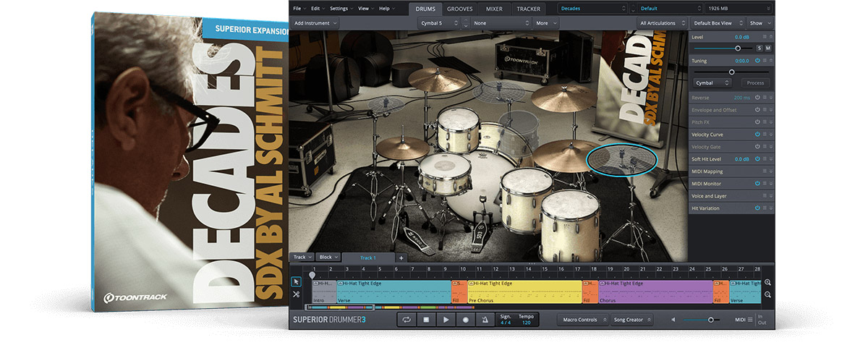The image size is (868, 353).
Task: Click the Macro Controls button
Action: 582,320
